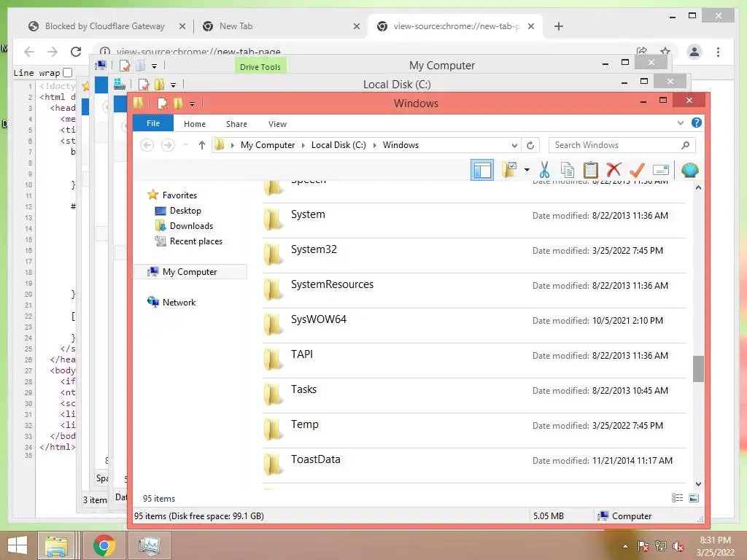Open quick access dropdown in Local Disk window

[x=174, y=85]
